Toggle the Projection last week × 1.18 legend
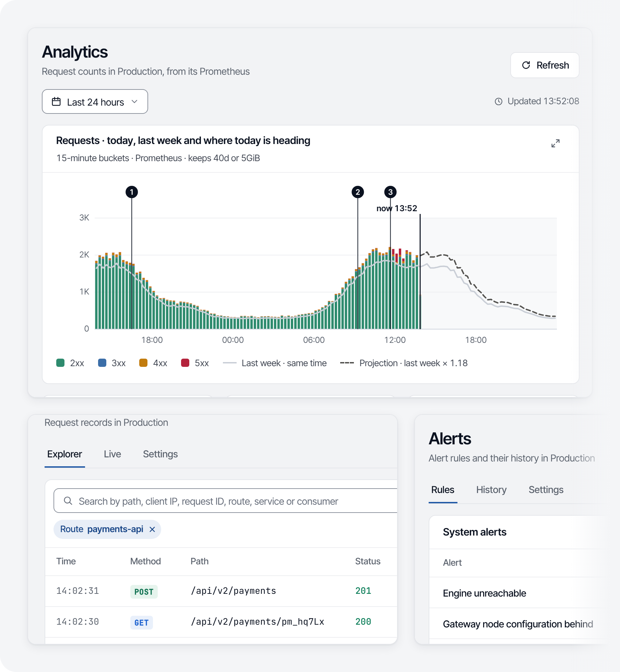This screenshot has height=672, width=620. [x=404, y=363]
